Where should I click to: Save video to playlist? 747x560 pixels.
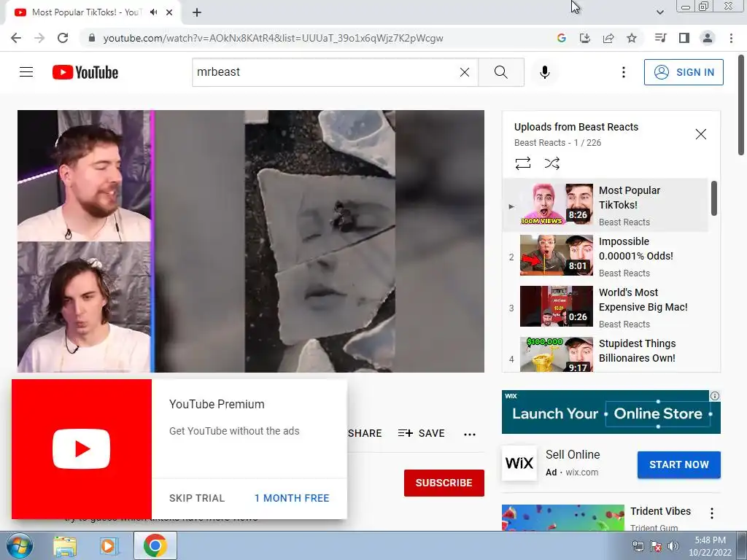coord(421,433)
